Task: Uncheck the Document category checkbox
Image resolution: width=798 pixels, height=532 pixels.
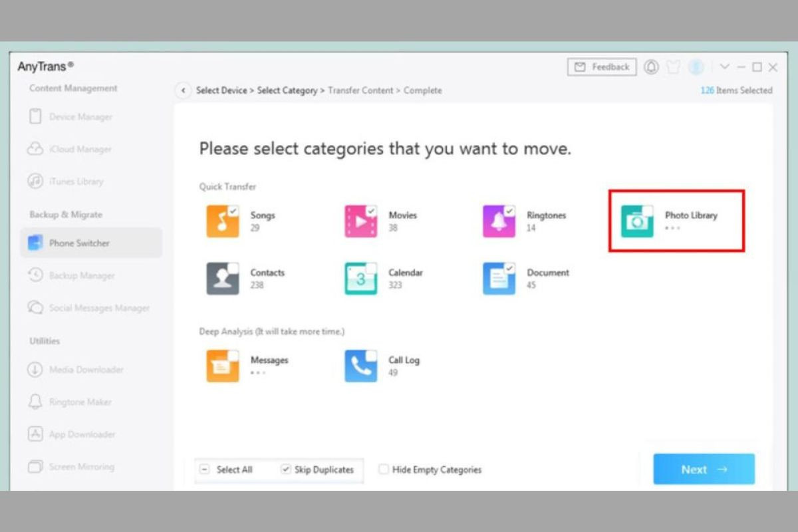Action: 510,268
